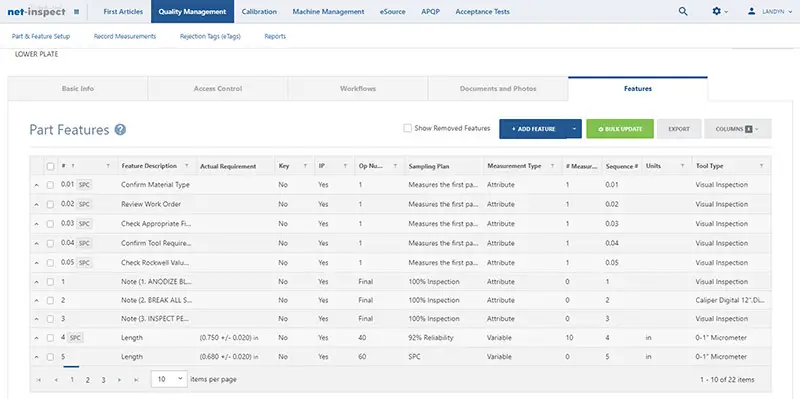This screenshot has width=800, height=399.
Task: Click the SPC badge on feature 0.04
Action: (84, 243)
